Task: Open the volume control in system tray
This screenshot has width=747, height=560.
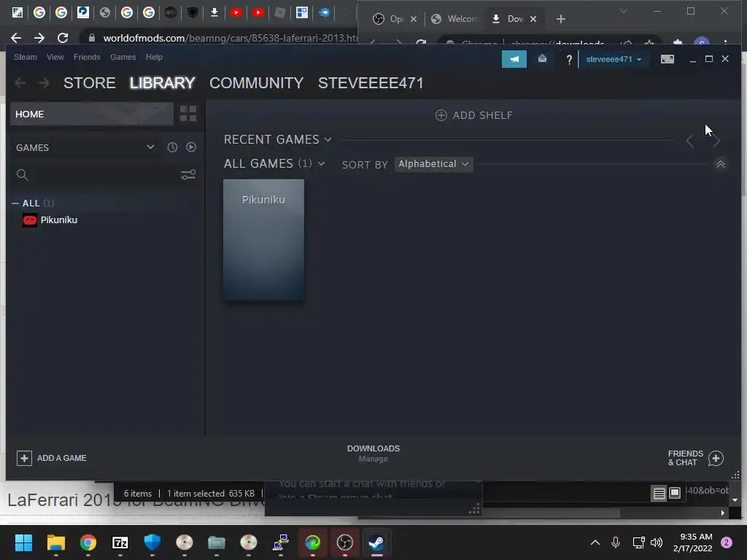Action: pyautogui.click(x=657, y=542)
